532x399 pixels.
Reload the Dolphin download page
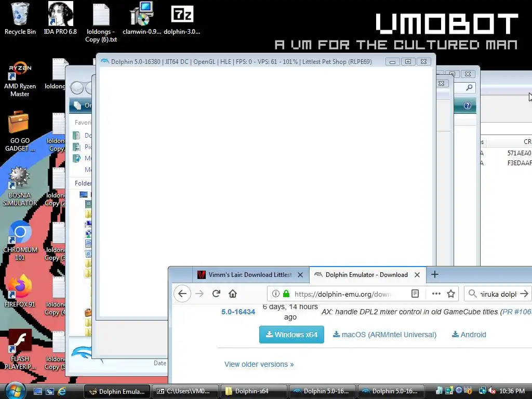216,294
